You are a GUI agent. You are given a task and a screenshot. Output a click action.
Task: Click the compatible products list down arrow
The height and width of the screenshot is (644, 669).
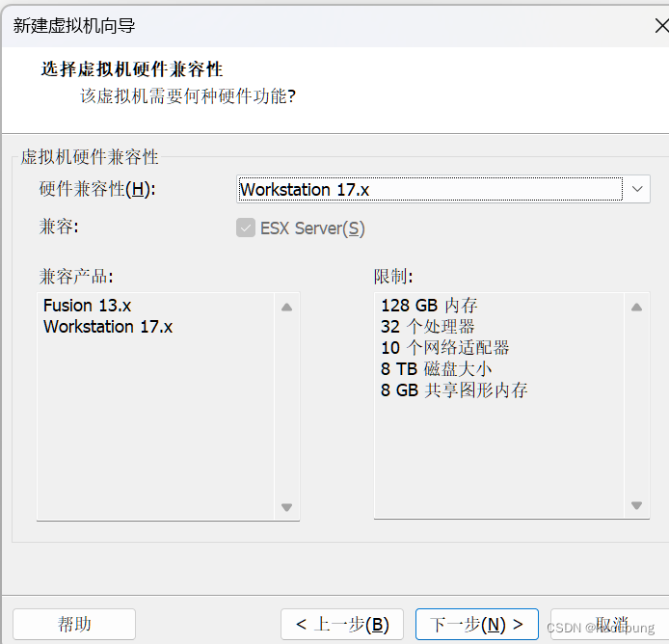click(286, 507)
